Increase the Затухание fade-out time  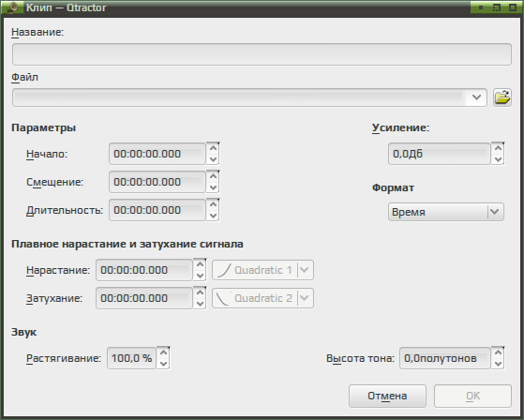(200, 292)
